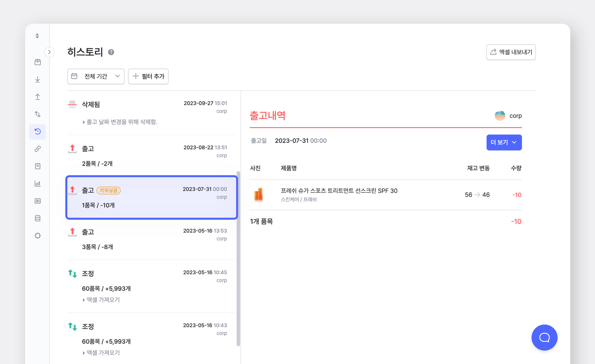595x364 pixels.
Task: Click the 수량 column header
Action: [x=516, y=168]
